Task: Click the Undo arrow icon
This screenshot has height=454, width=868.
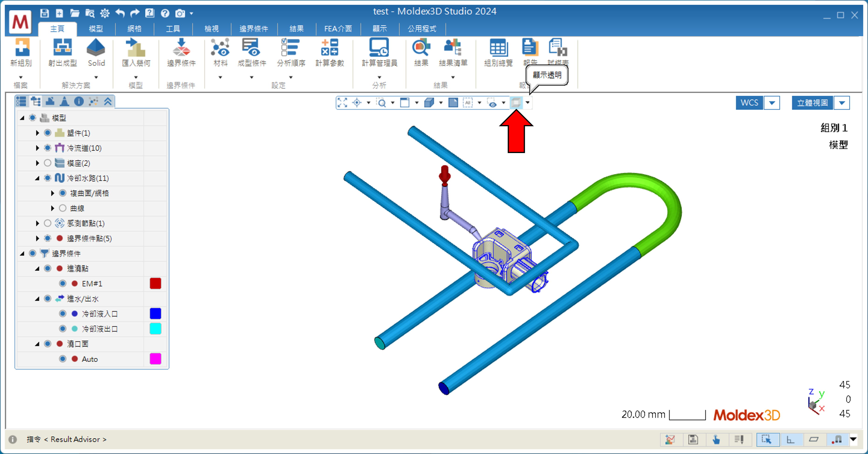Action: coord(120,13)
